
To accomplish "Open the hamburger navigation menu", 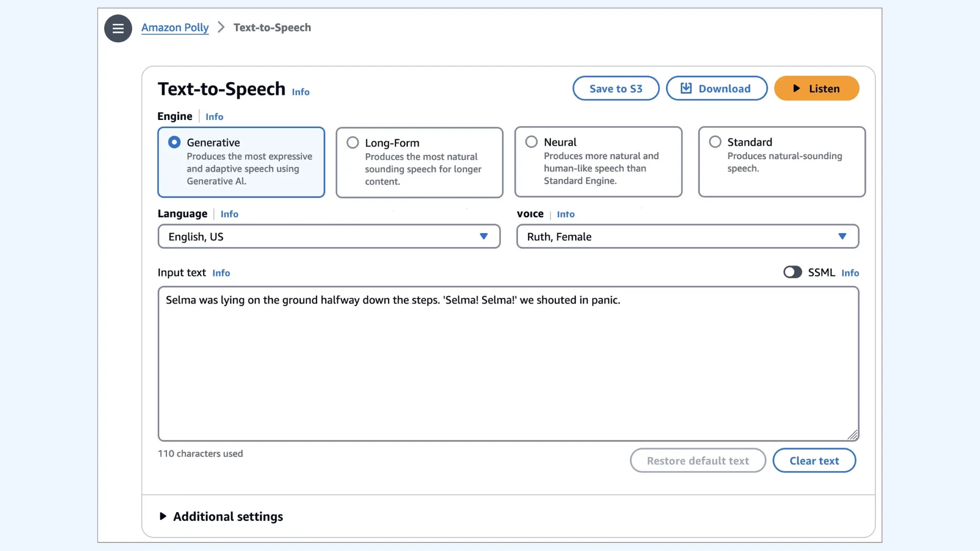I will [x=118, y=28].
